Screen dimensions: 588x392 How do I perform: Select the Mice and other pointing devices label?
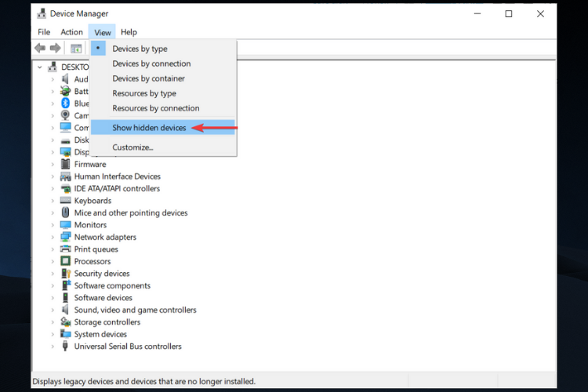coord(131,212)
